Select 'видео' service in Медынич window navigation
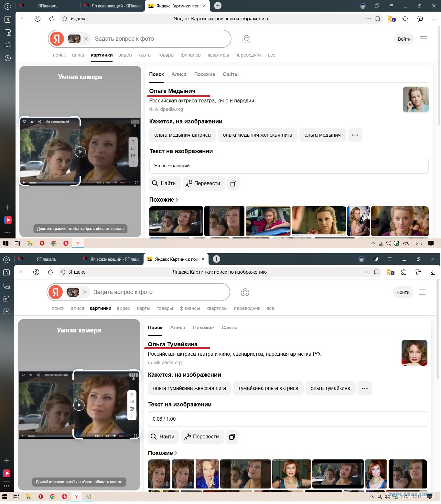 (125, 55)
